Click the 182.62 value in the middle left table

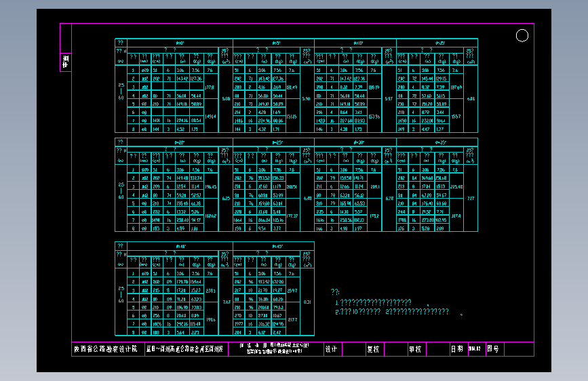211,216
